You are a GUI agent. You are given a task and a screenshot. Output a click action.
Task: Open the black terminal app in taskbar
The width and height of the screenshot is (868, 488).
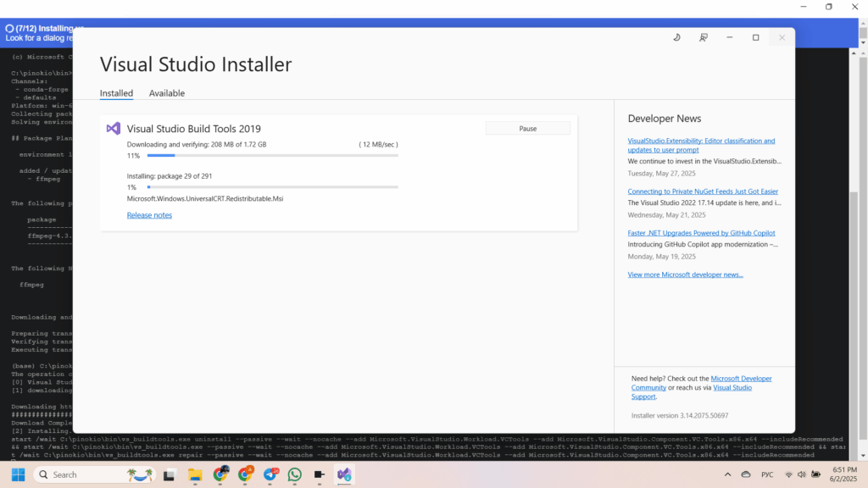click(x=320, y=474)
